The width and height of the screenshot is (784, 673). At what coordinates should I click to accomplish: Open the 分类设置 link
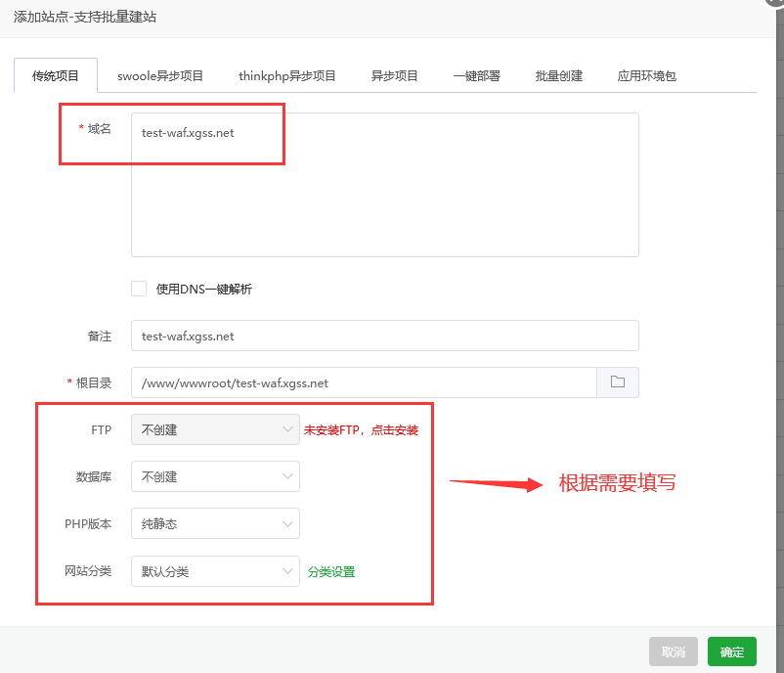coord(331,572)
